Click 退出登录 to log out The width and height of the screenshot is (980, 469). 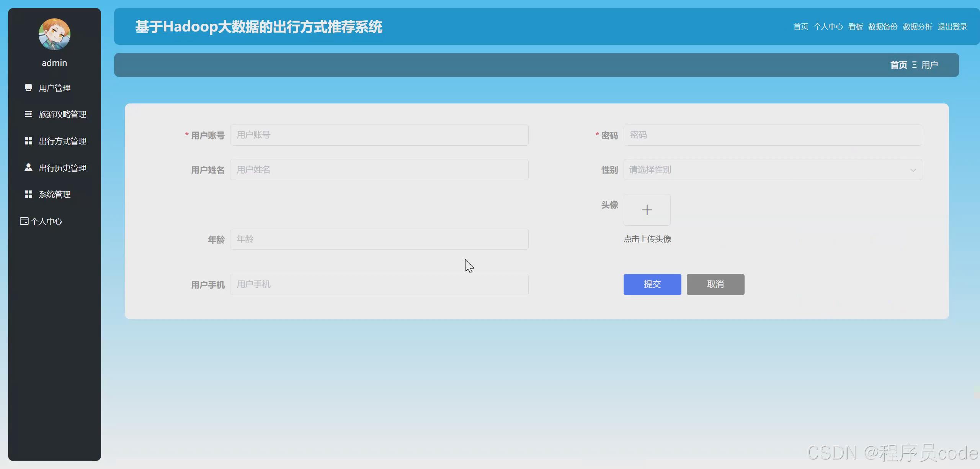952,27
